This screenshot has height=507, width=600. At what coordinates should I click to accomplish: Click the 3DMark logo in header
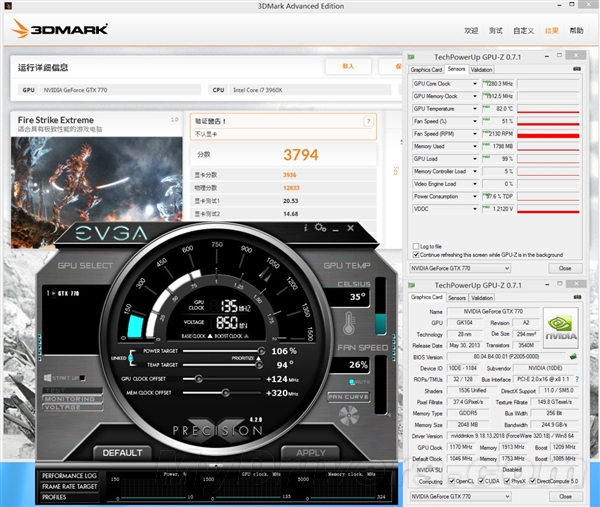(59, 29)
